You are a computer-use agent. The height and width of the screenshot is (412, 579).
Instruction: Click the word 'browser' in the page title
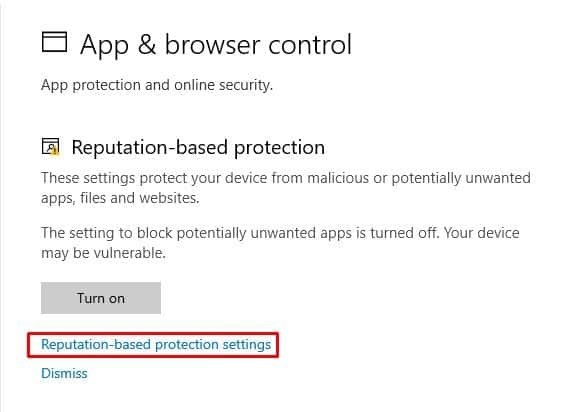click(212, 45)
